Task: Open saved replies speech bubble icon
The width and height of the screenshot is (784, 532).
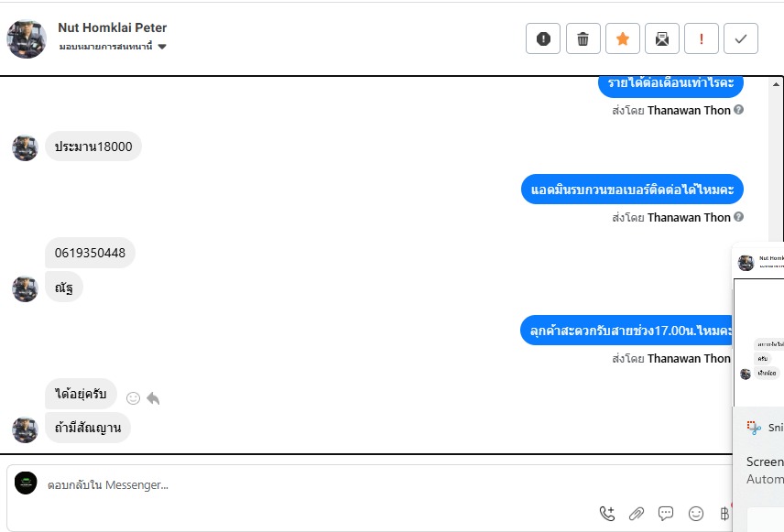Action: (666, 514)
